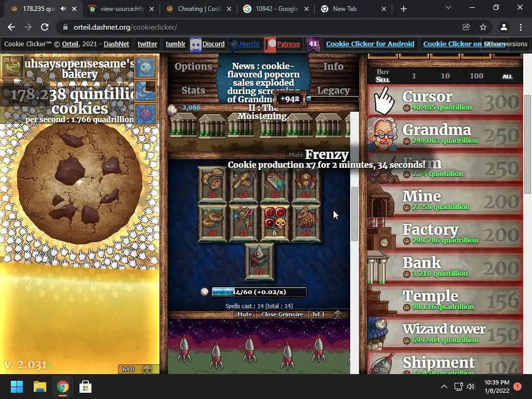Image resolution: width=532 pixels, height=399 pixels.
Task: Click the page bookmark star icon
Action: (x=483, y=27)
